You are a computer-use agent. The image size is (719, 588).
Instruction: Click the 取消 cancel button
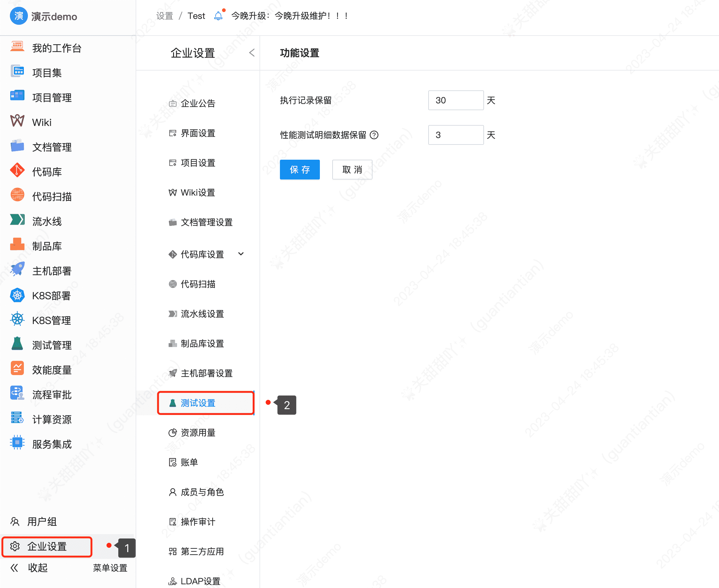352,169
